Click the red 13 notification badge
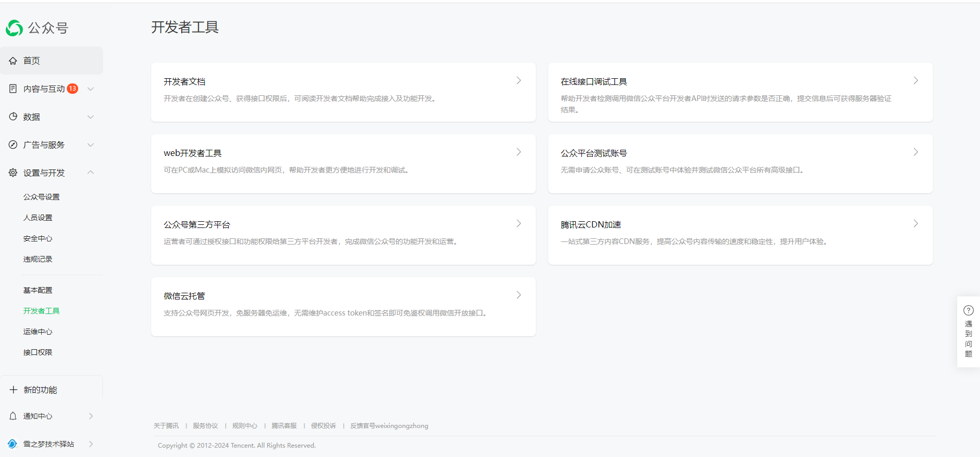 click(72, 89)
